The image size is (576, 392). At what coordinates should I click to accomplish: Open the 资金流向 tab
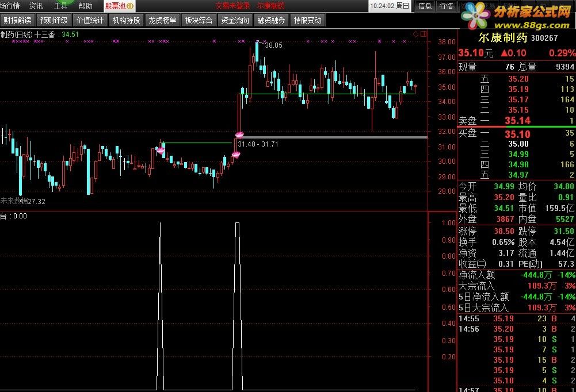[235, 21]
